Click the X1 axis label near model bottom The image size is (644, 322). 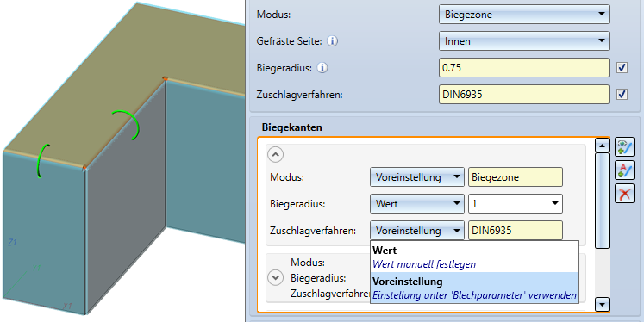67,306
